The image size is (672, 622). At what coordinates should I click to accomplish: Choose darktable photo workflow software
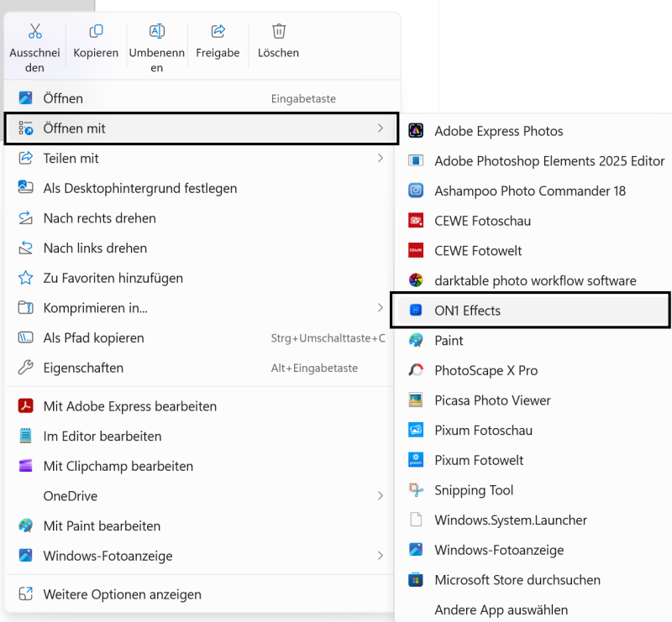point(534,280)
